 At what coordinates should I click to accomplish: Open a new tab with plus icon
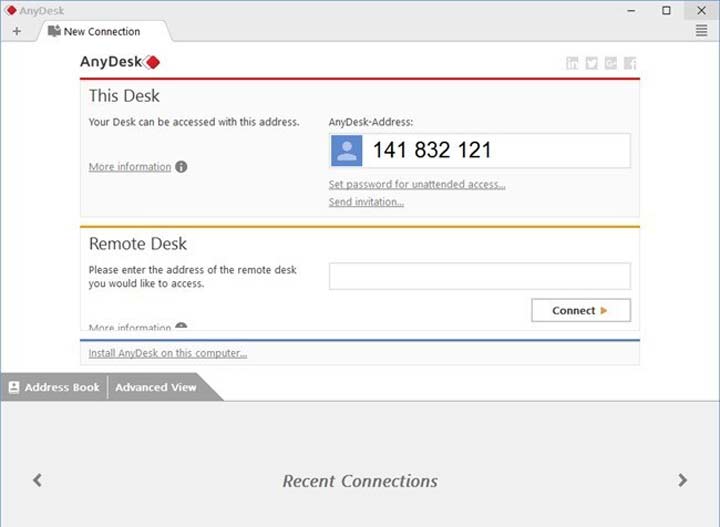coord(17,31)
